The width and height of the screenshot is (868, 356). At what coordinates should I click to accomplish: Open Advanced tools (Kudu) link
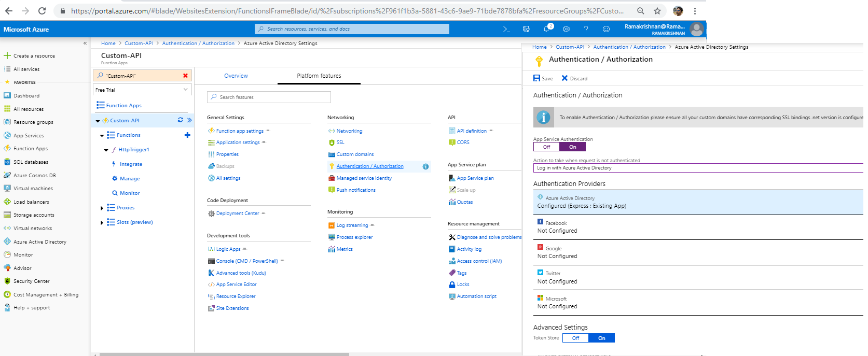tap(241, 273)
